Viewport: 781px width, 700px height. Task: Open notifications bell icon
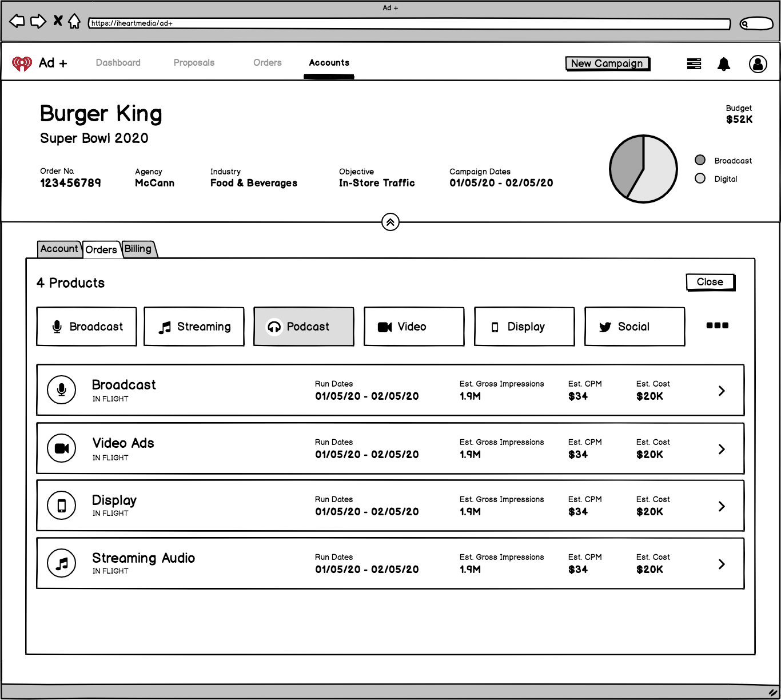724,64
